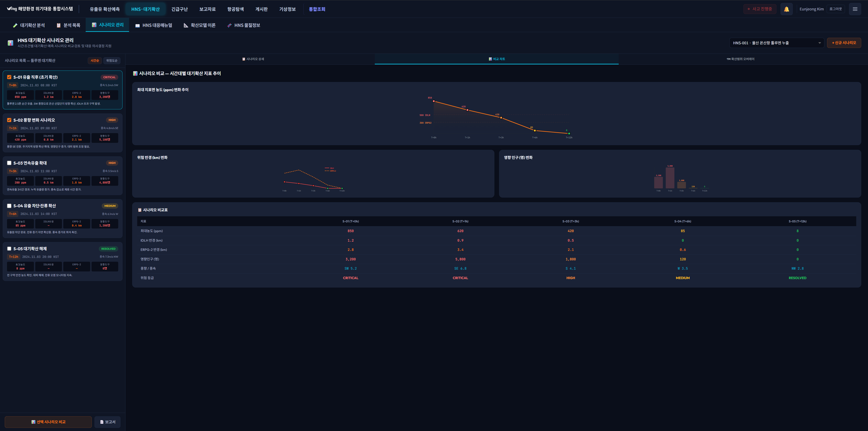Open HNS-001 울산 온산항 incident dropdown
868x431 pixels.
[x=776, y=43]
